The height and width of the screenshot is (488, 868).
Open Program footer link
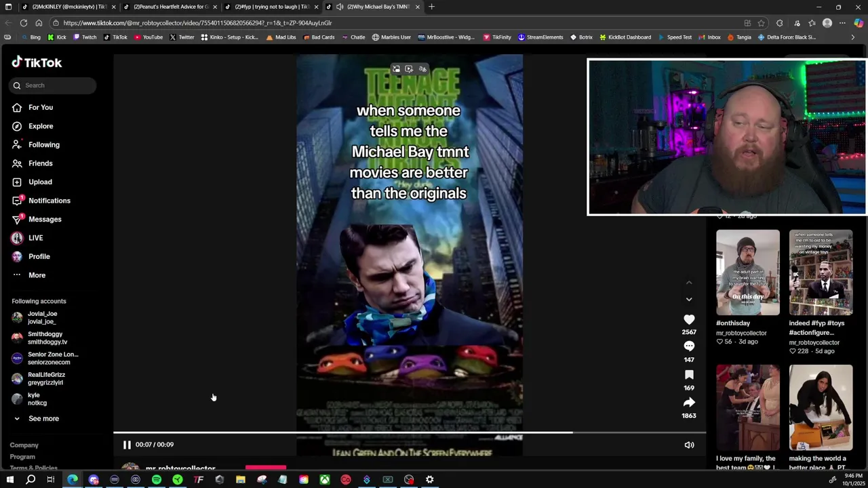pyautogui.click(x=22, y=457)
